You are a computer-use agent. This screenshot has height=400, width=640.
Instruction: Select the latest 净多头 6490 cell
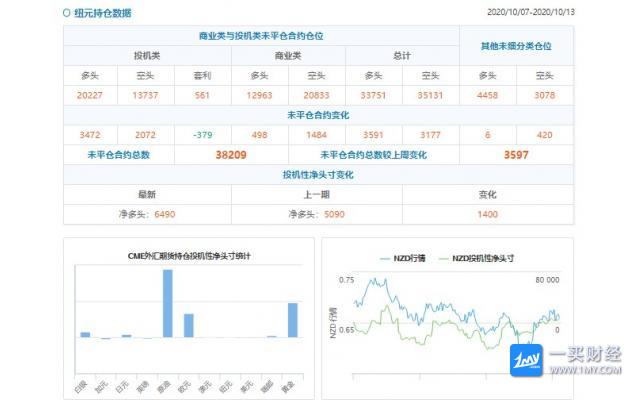tap(147, 214)
